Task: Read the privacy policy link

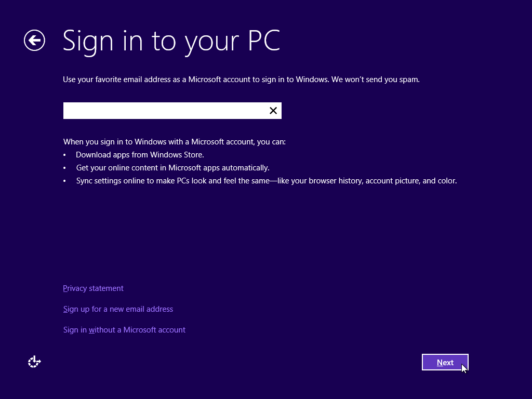Action: click(93, 288)
